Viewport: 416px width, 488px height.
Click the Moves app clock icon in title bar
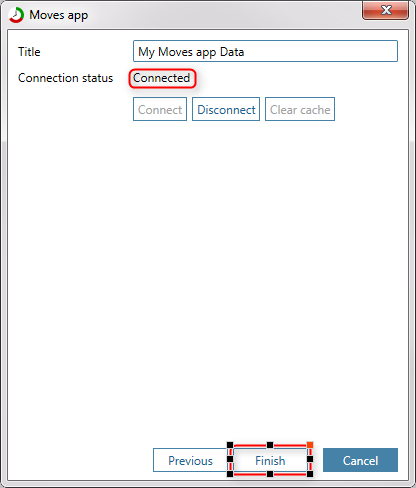click(16, 15)
